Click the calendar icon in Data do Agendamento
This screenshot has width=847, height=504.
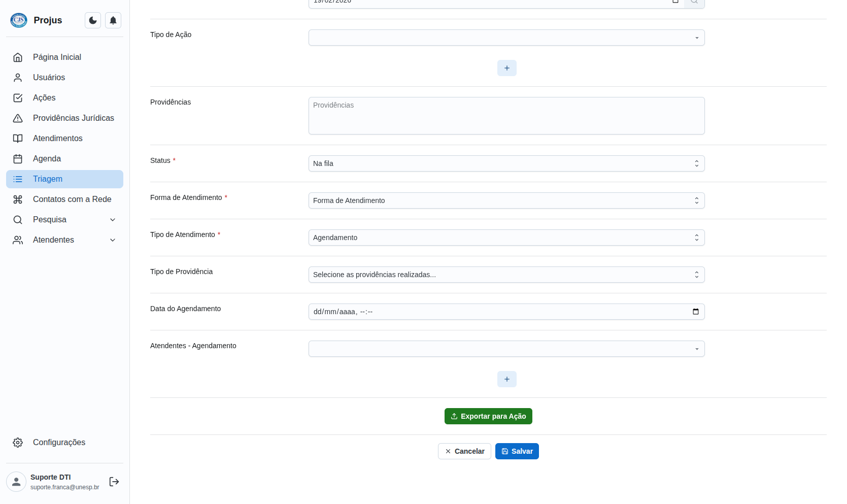point(695,312)
